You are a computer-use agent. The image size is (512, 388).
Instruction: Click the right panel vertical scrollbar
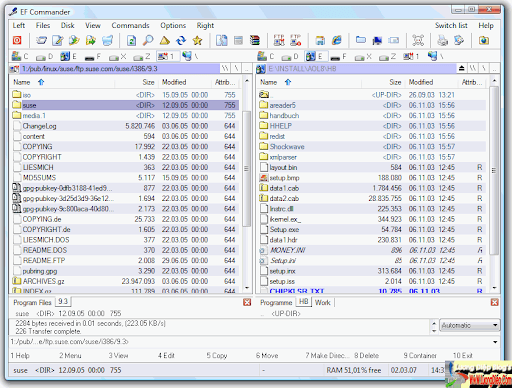(494, 185)
